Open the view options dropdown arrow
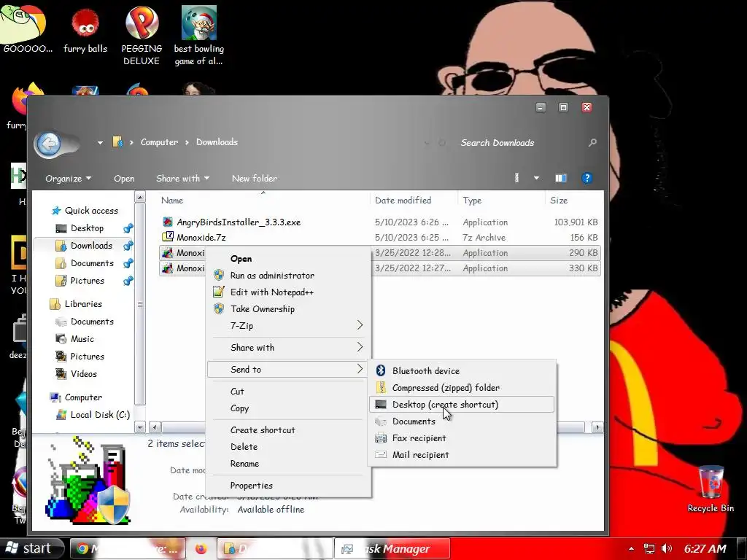This screenshot has width=747, height=560. [536, 178]
